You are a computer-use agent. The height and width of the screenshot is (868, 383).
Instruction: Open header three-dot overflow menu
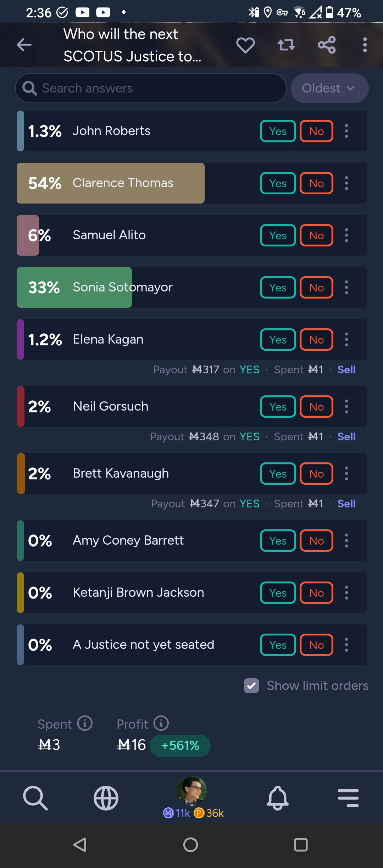coord(365,45)
